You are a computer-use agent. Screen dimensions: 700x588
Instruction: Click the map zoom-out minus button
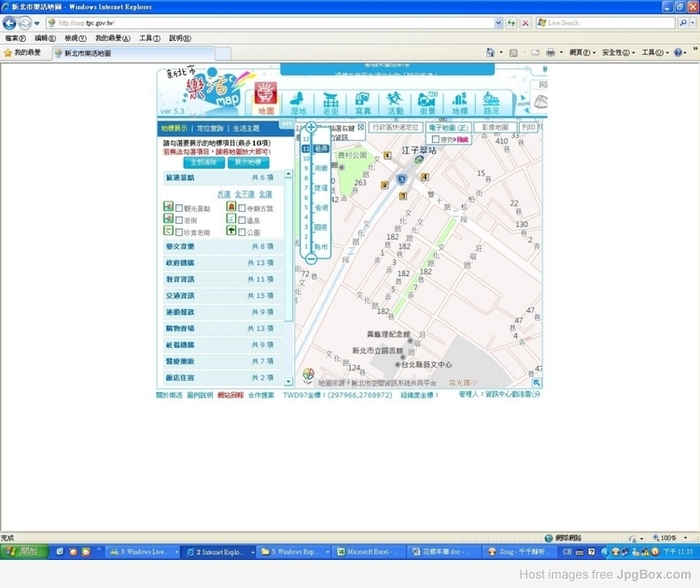point(311,258)
